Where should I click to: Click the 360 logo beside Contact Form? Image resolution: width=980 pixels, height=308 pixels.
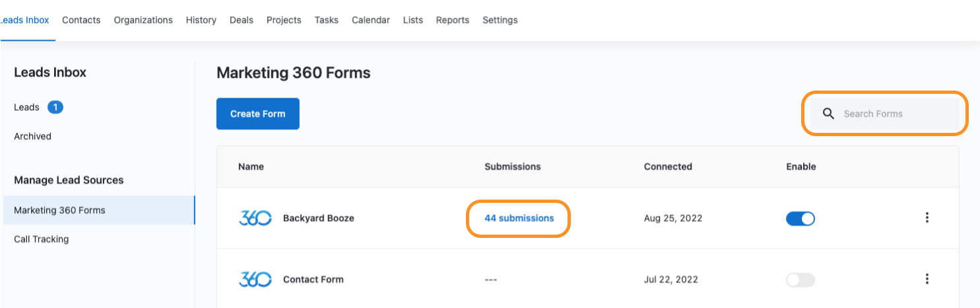(x=255, y=280)
